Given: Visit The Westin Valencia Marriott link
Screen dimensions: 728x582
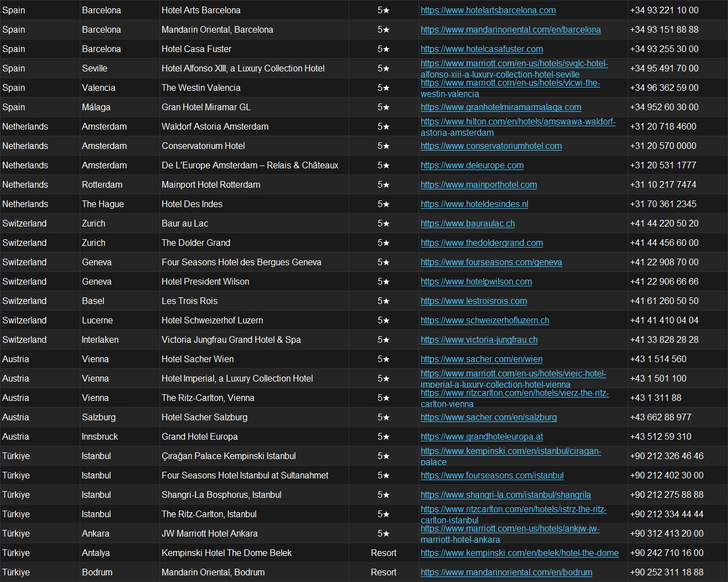Looking at the screenshot, I should tap(510, 88).
